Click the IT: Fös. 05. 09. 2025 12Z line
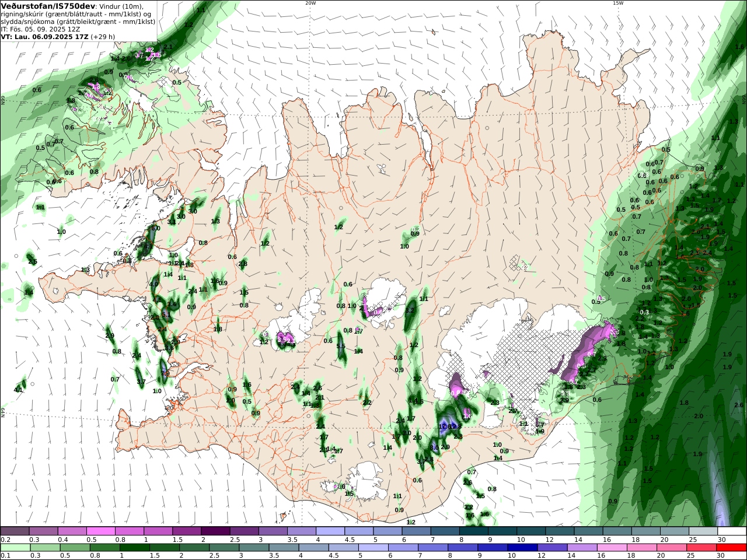Viewport: 747px width, 560px height. click(40, 29)
